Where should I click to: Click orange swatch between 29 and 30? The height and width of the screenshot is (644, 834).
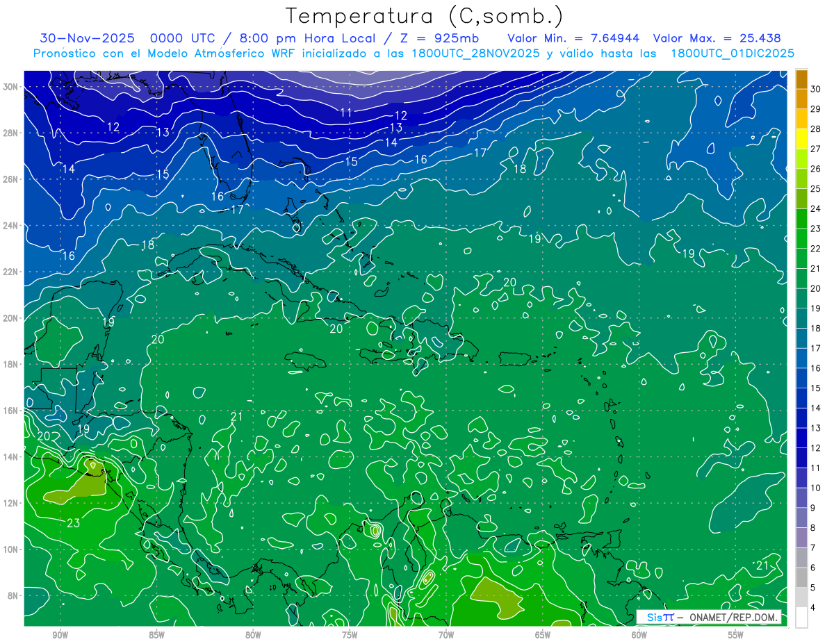click(801, 99)
